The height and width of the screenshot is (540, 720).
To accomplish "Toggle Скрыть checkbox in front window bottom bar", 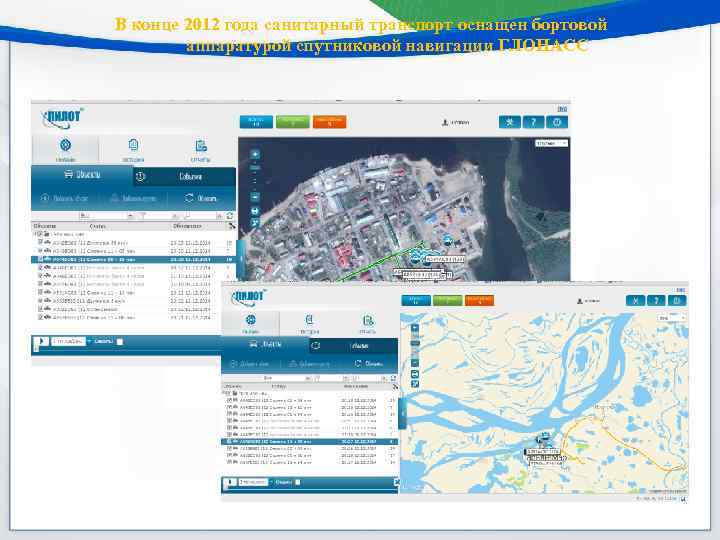I will [298, 482].
